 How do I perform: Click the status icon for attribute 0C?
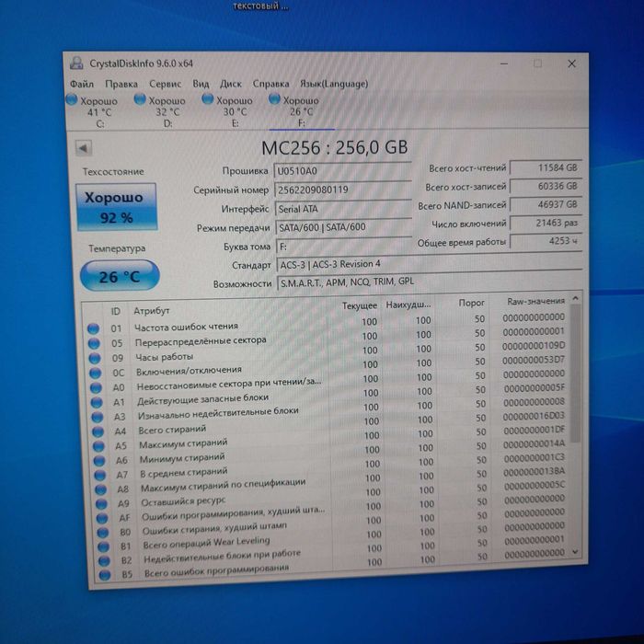[x=96, y=373]
